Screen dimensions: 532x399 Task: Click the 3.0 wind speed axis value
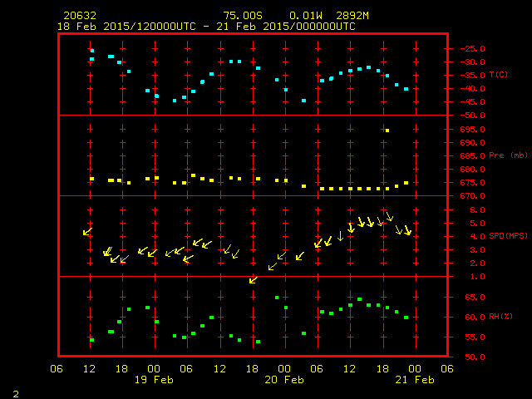pyautogui.click(x=477, y=250)
